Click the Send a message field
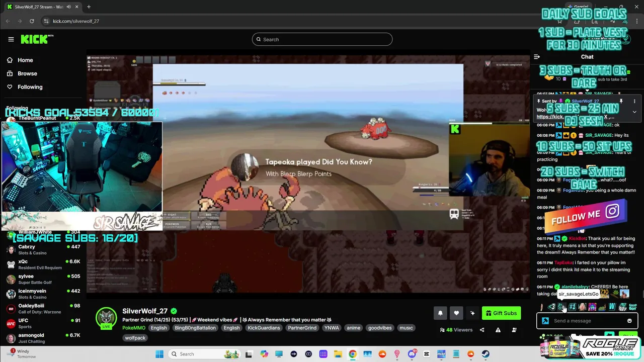The image size is (644, 362). coord(587,321)
